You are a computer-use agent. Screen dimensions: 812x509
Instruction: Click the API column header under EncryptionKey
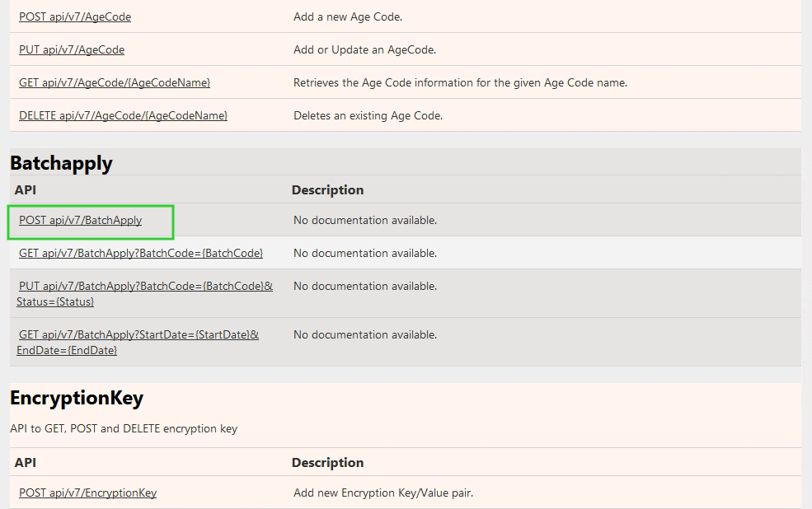click(26, 462)
